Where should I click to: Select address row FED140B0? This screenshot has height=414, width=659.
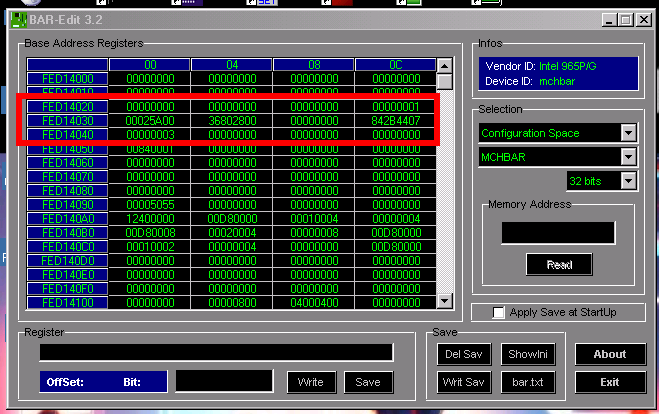(x=68, y=232)
